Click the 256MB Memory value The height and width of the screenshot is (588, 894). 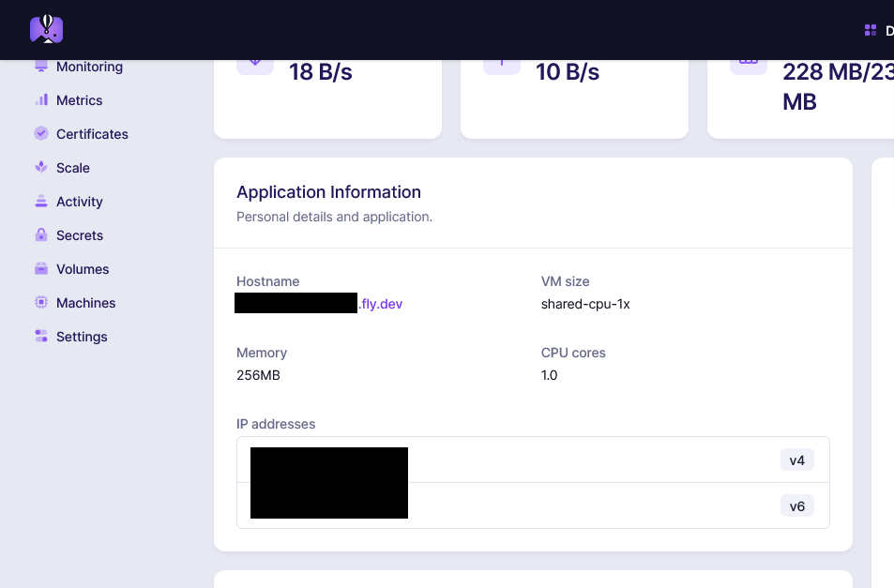click(258, 375)
